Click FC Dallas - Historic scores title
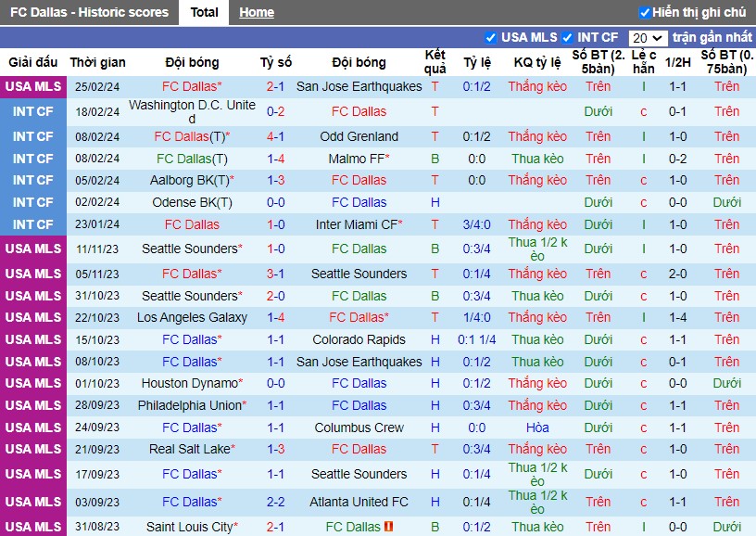 tap(89, 13)
